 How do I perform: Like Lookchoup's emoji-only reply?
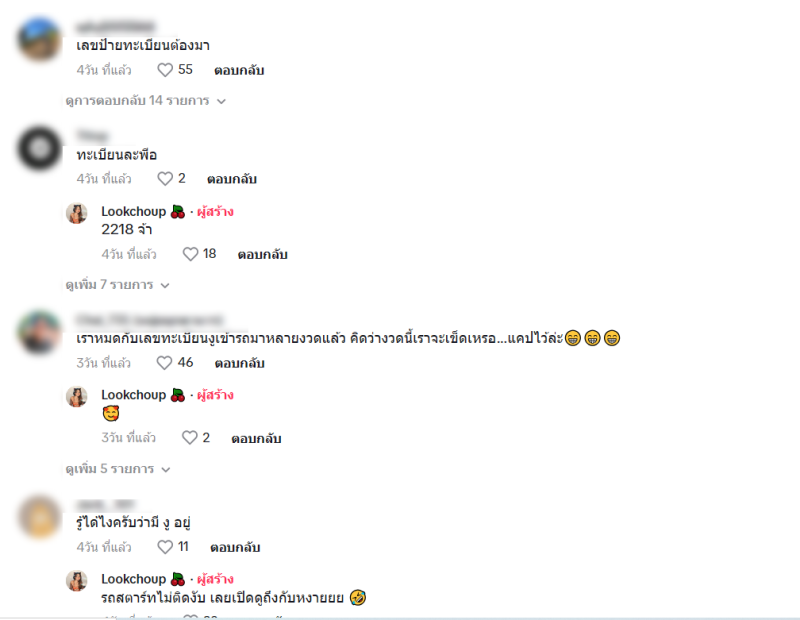(190, 438)
